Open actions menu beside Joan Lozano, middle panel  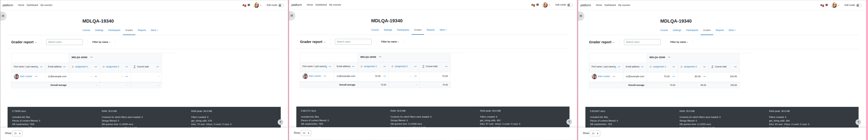point(325,76)
